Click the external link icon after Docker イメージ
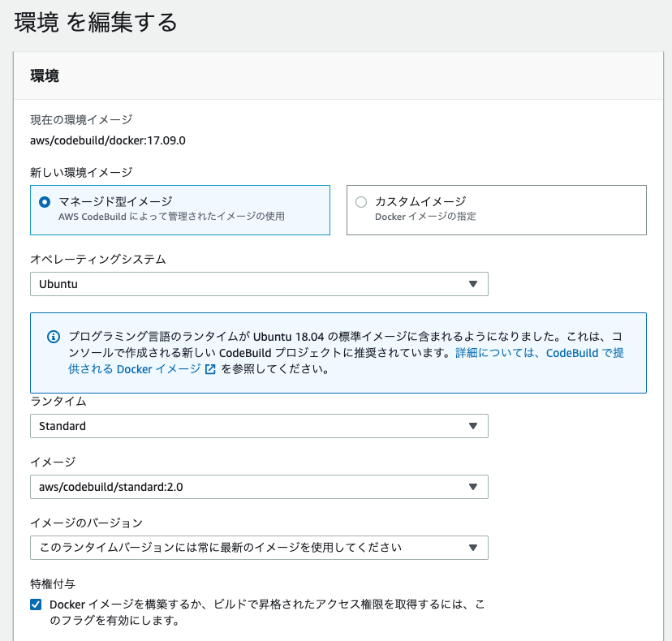Image resolution: width=672 pixels, height=641 pixels. (x=210, y=369)
